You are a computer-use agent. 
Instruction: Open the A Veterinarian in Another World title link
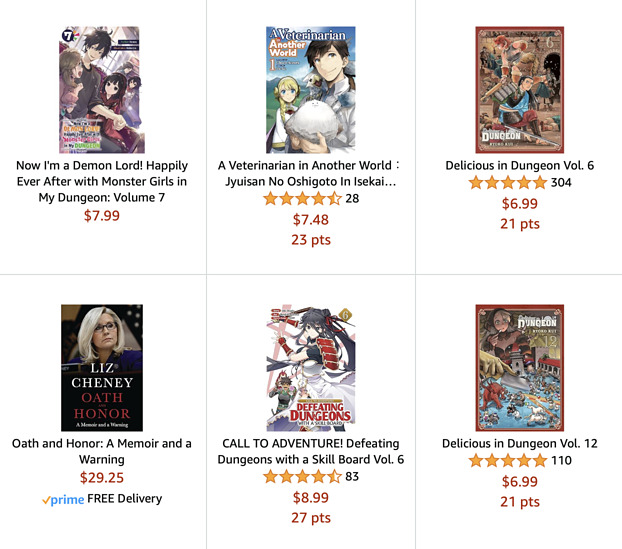(x=311, y=173)
